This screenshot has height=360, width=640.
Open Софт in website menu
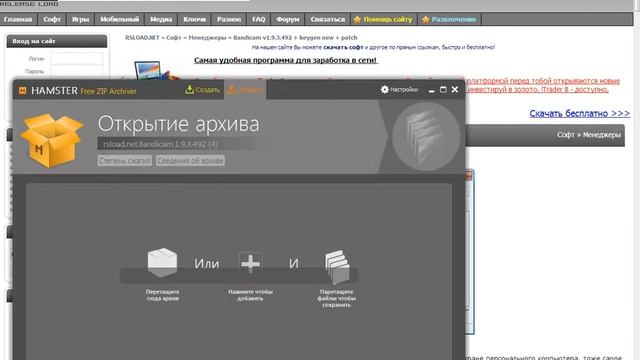(x=52, y=19)
